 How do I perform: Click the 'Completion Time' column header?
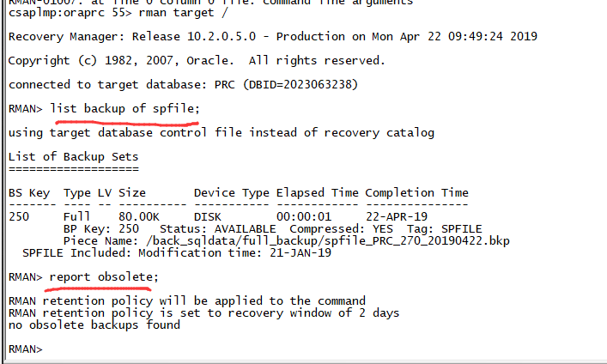(416, 192)
